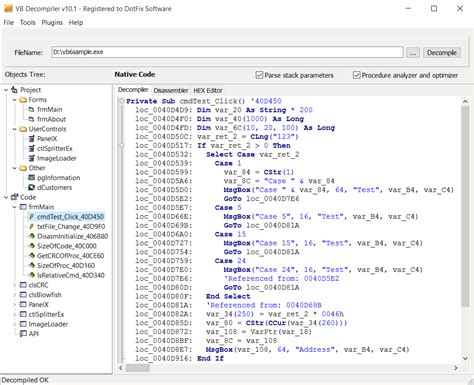The image size is (474, 385).
Task: Click the clsBlowfish class module icon
Action: (23, 295)
